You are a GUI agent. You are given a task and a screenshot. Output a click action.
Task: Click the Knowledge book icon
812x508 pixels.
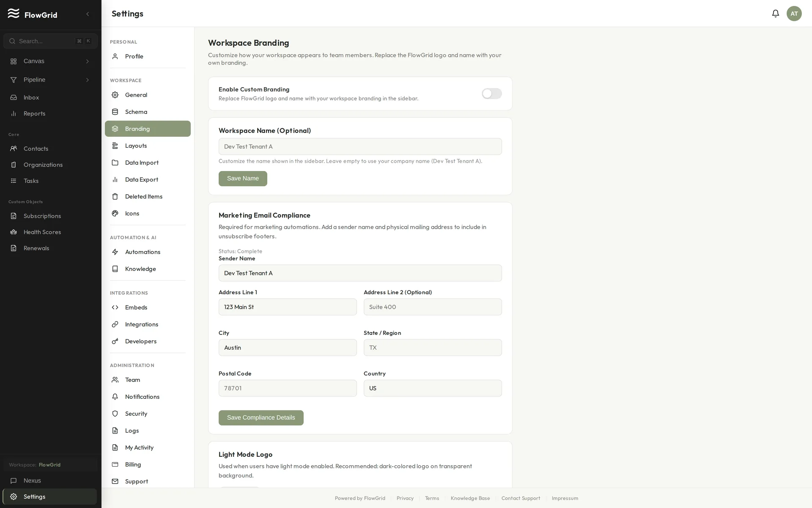coord(115,269)
